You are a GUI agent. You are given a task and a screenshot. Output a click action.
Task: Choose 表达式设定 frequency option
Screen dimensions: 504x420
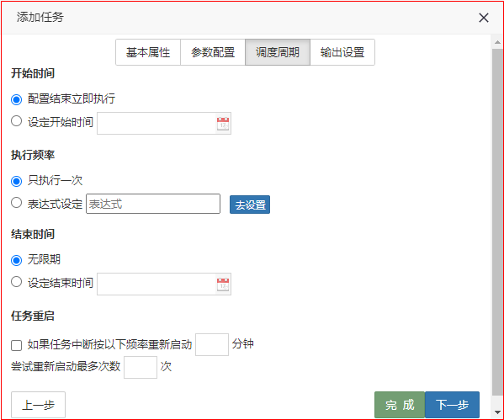tap(16, 203)
